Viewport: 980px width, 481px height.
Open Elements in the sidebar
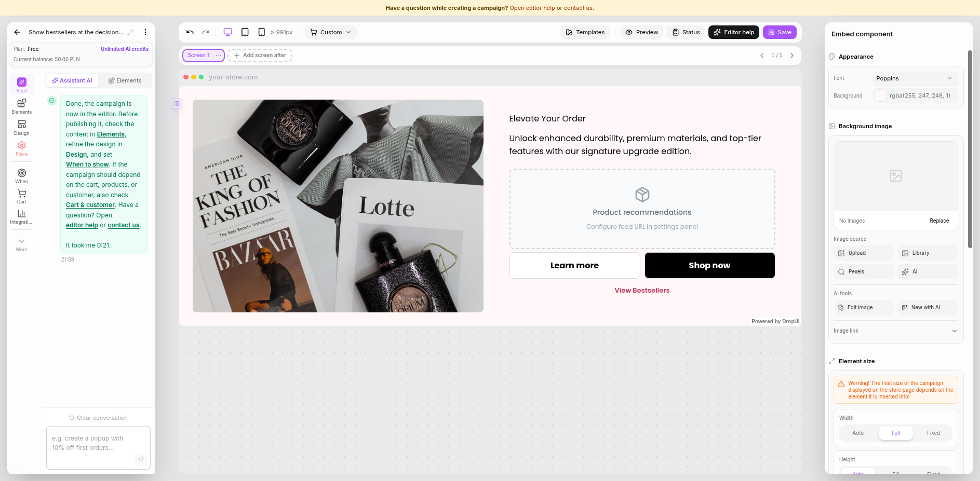[22, 106]
